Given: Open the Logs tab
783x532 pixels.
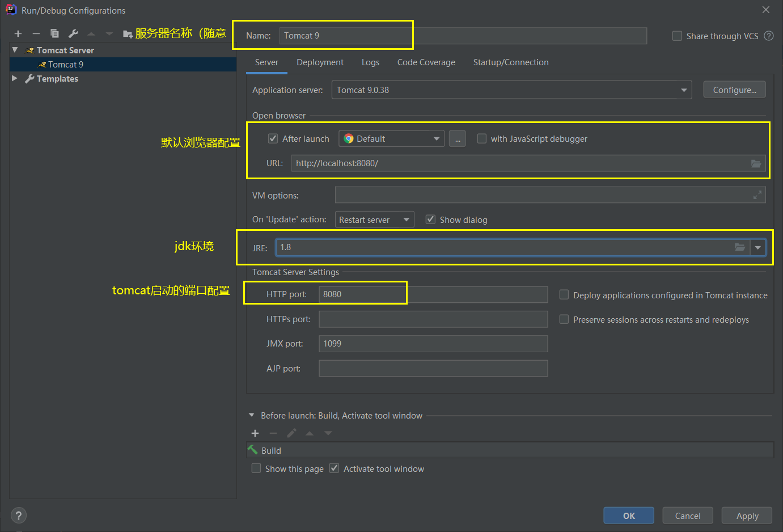Looking at the screenshot, I should 370,62.
